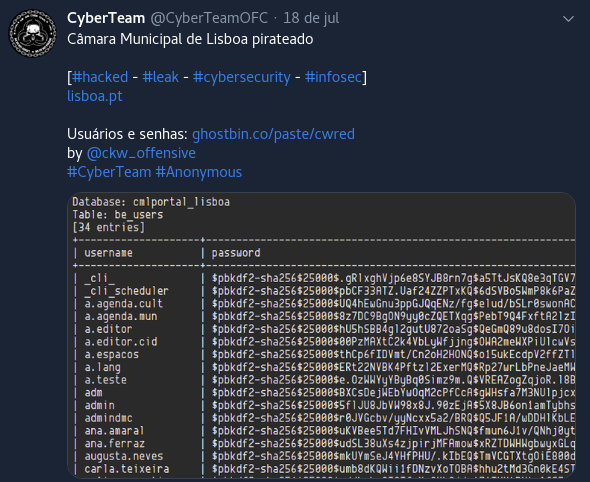The image size is (590, 482).
Task: Open the ghostbin.co/paste/cwred link
Action: tap(274, 134)
